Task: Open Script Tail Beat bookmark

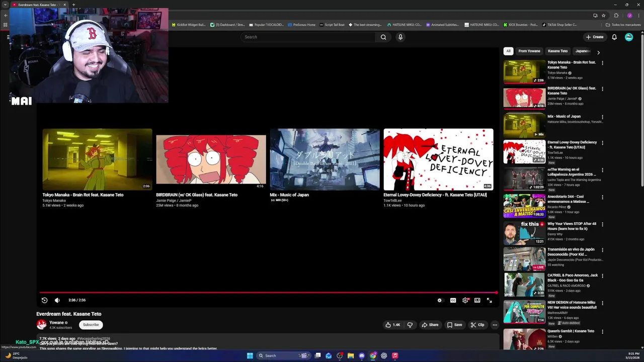Action: pos(332,25)
